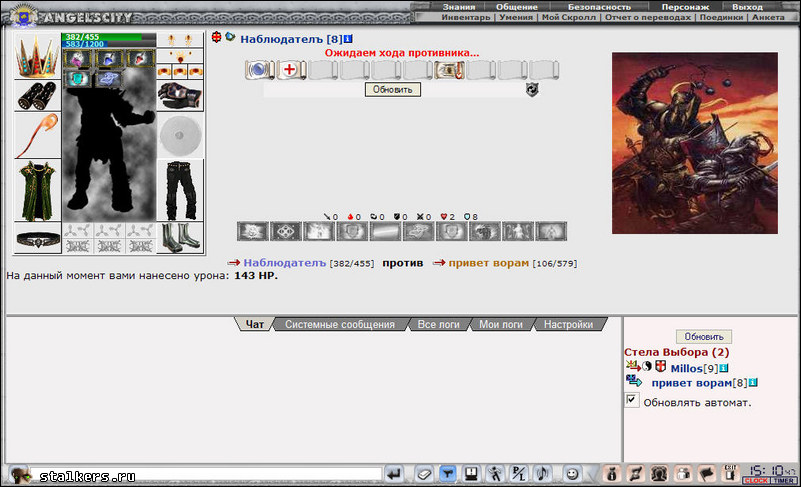Open the Знания menu
Screen dimensions: 801x487
click(459, 7)
